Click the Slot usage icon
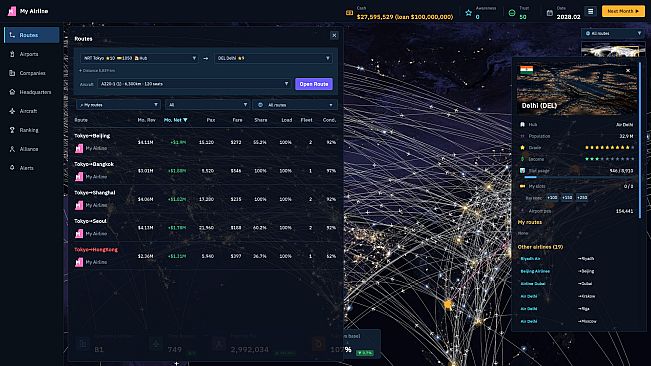This screenshot has height=366, width=651. coord(522,171)
